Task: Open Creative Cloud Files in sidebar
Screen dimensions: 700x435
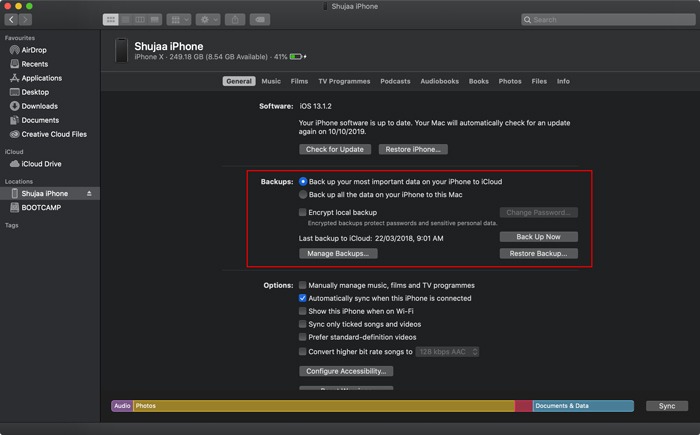Action: (x=55, y=134)
